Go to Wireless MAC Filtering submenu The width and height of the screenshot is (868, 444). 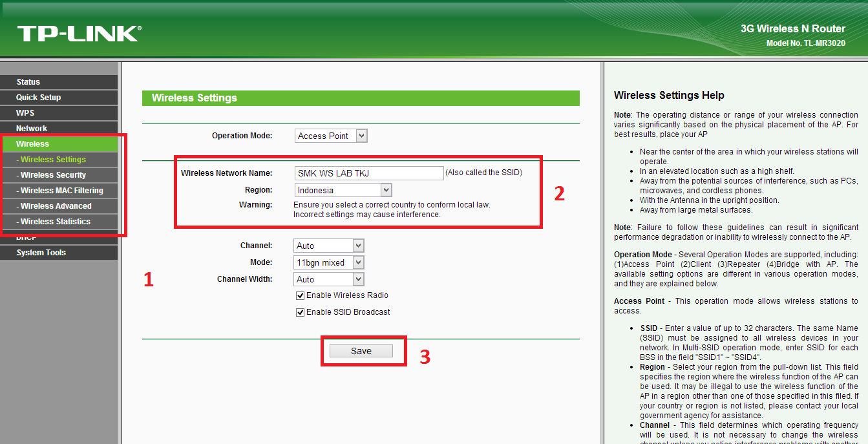[x=59, y=191]
